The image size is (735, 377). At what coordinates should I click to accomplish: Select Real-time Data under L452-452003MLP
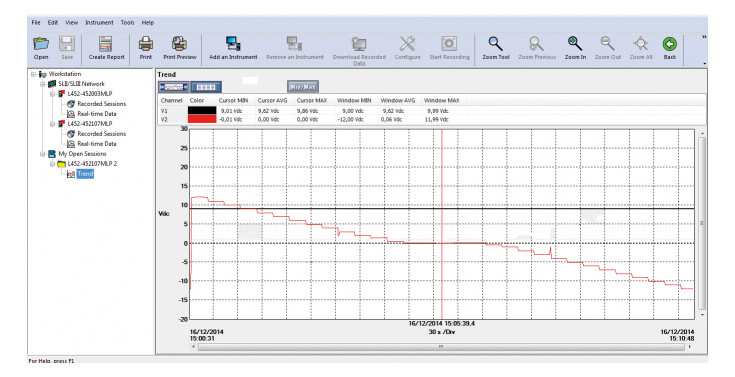point(97,113)
